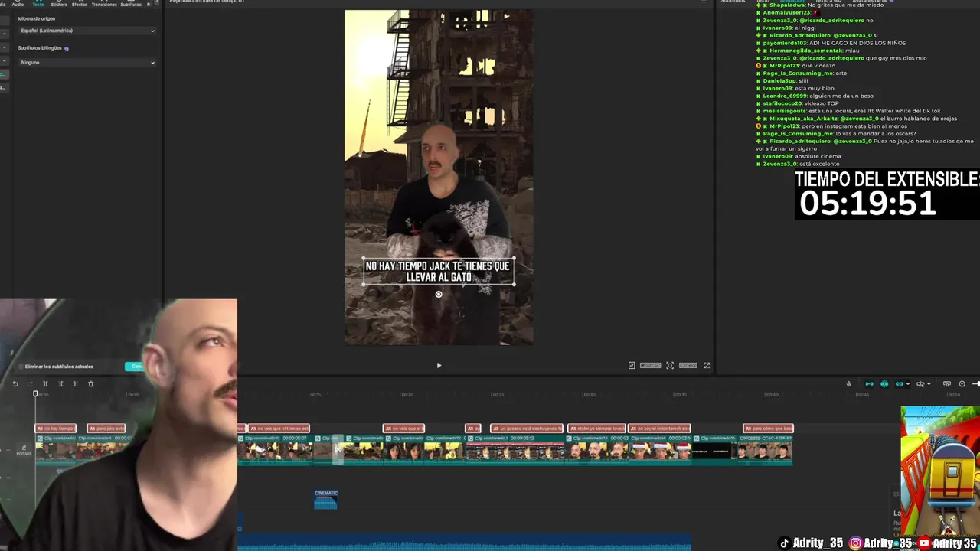The image size is (980, 551).
Task: Click the pro badge beside Subtítulos bilingües
Action: click(x=67, y=48)
